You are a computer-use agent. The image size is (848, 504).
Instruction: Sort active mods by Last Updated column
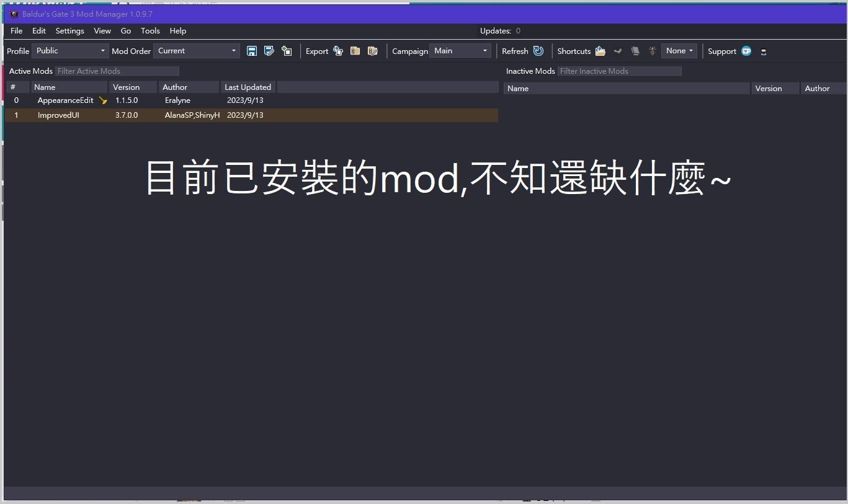(x=248, y=87)
